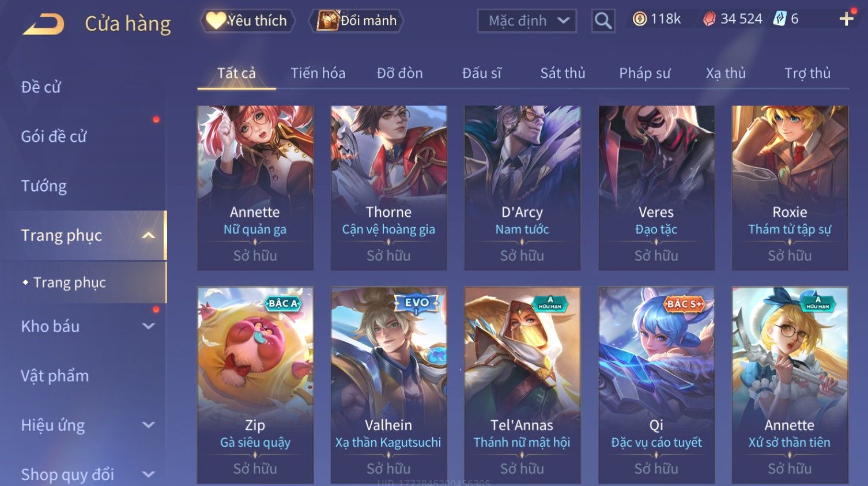Click the gold coin balance icon
The image size is (868, 486).
coord(640,19)
